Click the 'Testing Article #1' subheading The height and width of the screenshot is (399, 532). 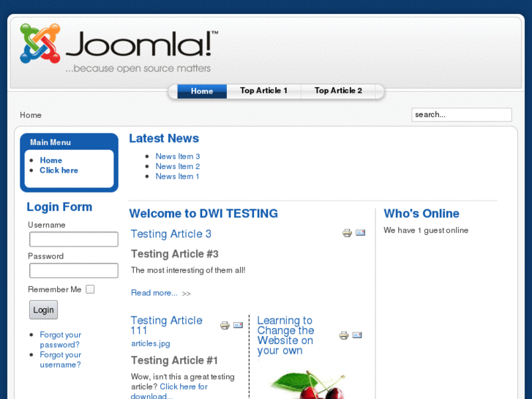coord(174,360)
